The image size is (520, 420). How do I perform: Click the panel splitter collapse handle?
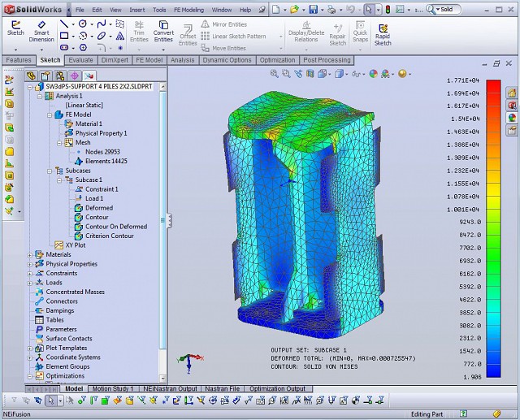(x=170, y=220)
